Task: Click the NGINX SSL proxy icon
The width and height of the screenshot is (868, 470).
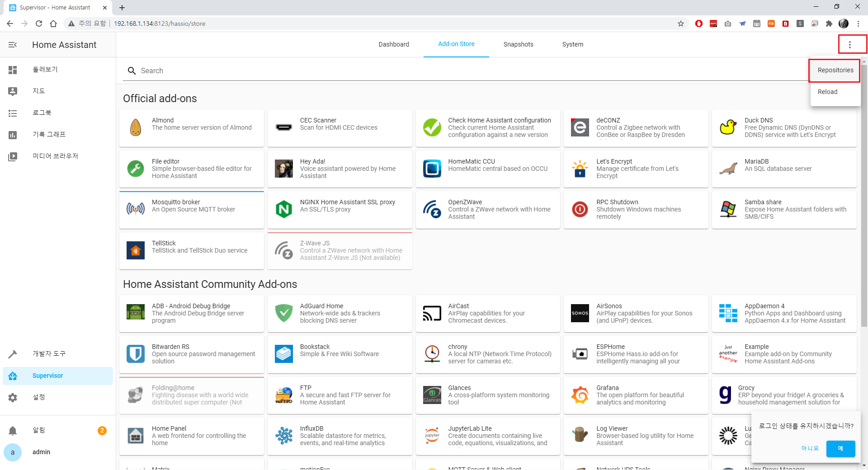Action: 284,209
